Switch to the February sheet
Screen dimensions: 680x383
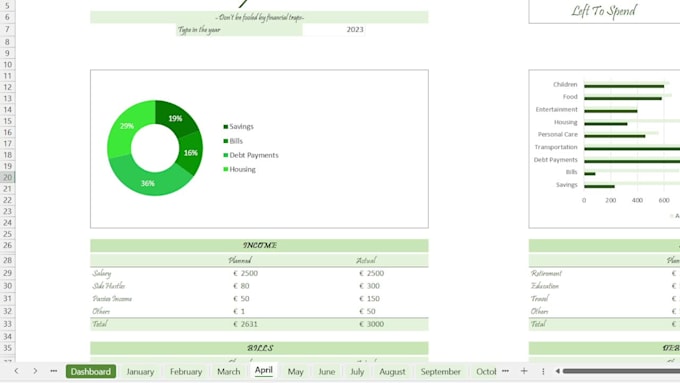[186, 372]
